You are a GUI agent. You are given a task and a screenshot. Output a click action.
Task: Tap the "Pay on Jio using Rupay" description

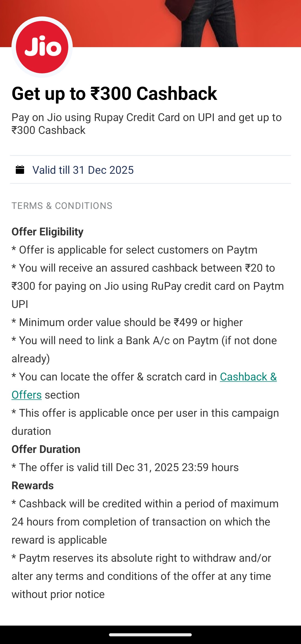coord(146,124)
